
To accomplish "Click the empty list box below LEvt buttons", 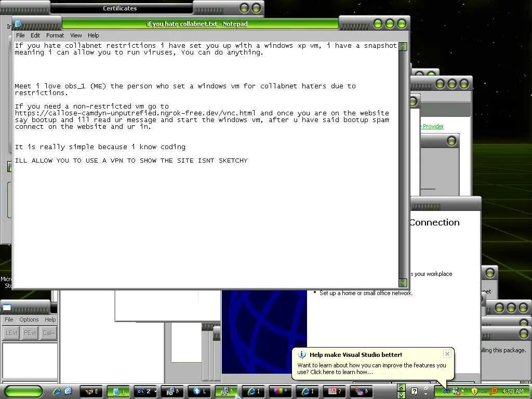I will click(x=30, y=361).
